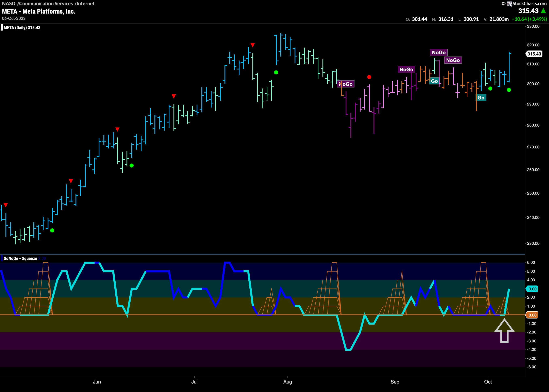Click the NoGo flag near the 300 level in August
Screen dimensions: 549x392
[346, 84]
